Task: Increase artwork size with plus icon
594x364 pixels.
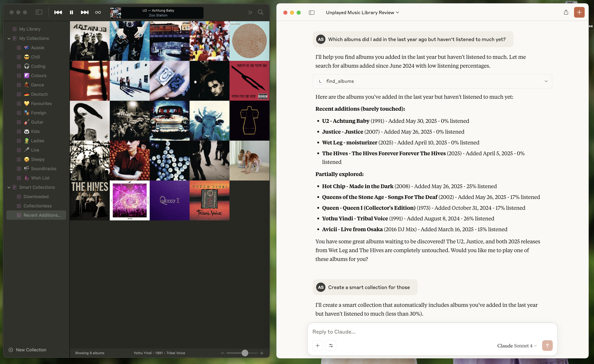Action: pyautogui.click(x=262, y=353)
